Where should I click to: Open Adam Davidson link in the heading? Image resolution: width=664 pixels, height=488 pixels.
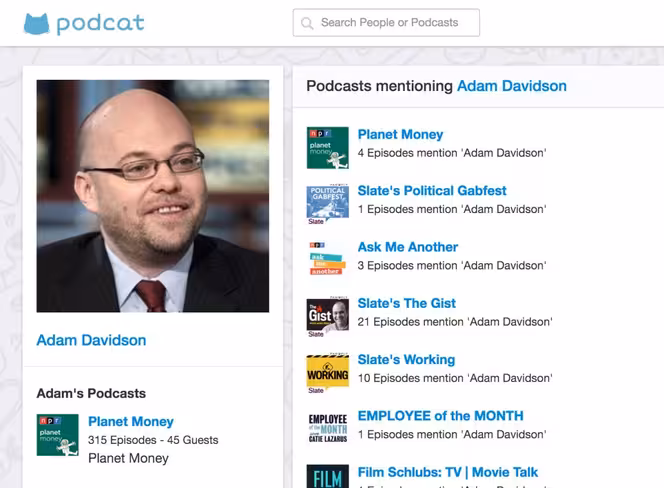[x=512, y=86]
